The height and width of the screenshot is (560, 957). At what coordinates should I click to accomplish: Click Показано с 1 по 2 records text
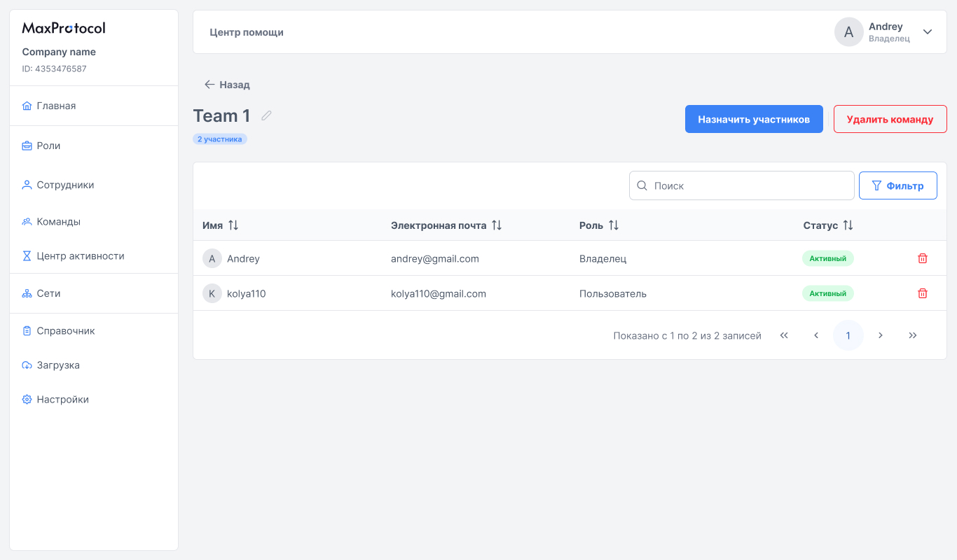coord(687,335)
